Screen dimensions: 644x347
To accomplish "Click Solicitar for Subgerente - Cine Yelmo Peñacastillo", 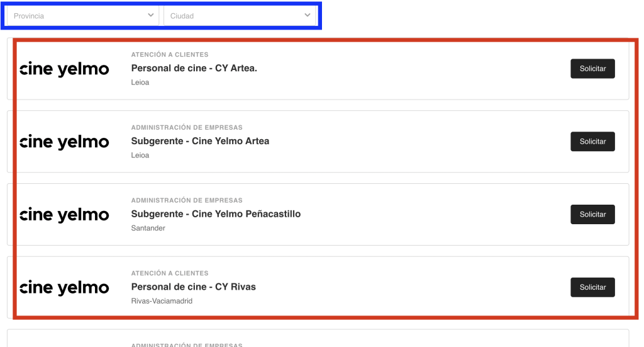I will click(x=592, y=214).
